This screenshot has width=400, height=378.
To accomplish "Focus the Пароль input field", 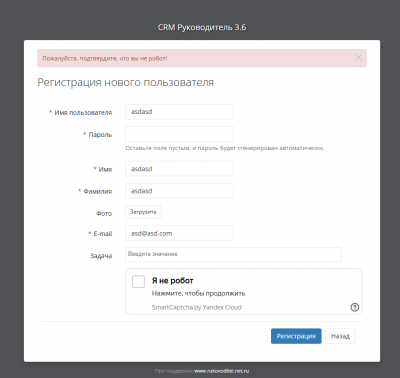I will (179, 134).
